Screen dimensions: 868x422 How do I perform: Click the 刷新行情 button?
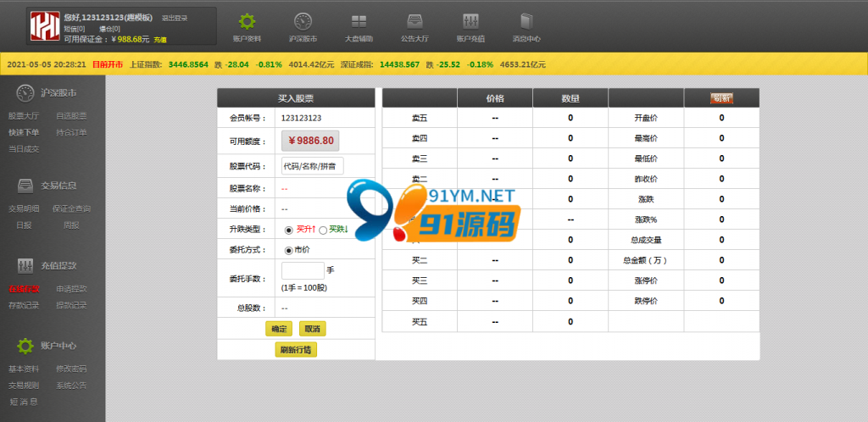(x=296, y=349)
